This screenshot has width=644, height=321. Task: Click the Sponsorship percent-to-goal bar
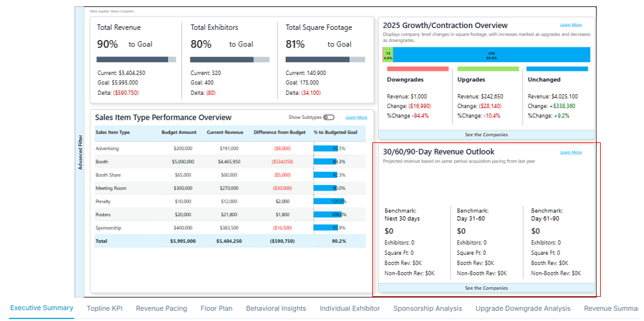point(325,228)
